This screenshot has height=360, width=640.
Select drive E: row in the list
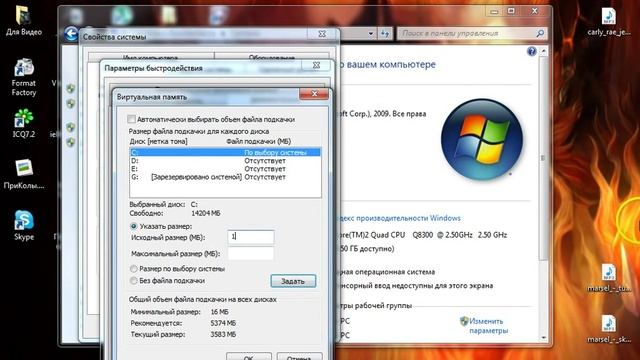pos(225,169)
